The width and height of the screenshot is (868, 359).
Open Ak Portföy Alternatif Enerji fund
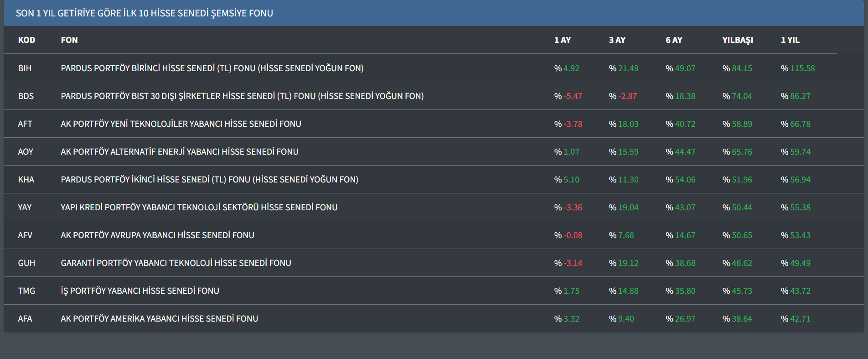tap(180, 152)
